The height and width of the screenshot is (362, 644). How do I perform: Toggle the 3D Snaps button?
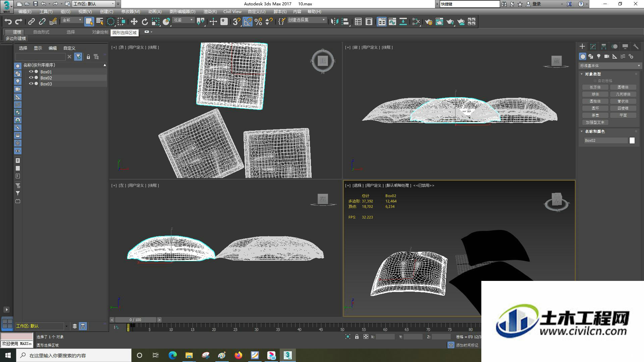pos(236,22)
